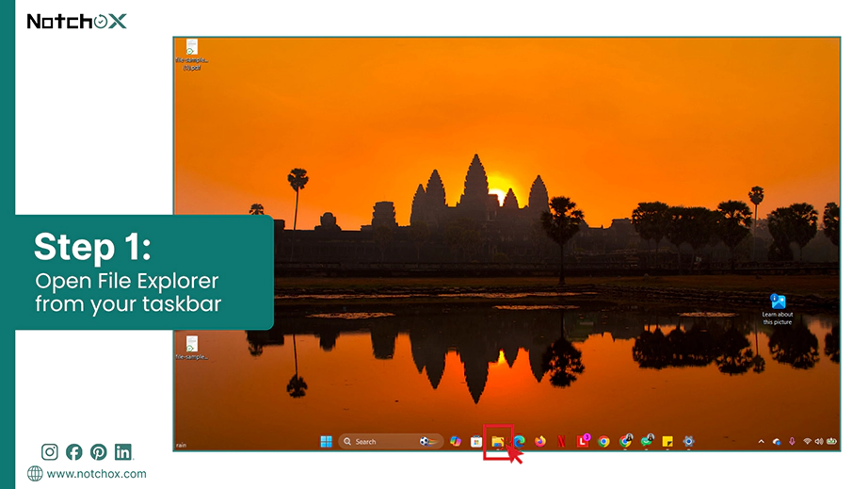The image size is (868, 489).
Task: Launch Google Chrome without profile badge
Action: (x=604, y=441)
